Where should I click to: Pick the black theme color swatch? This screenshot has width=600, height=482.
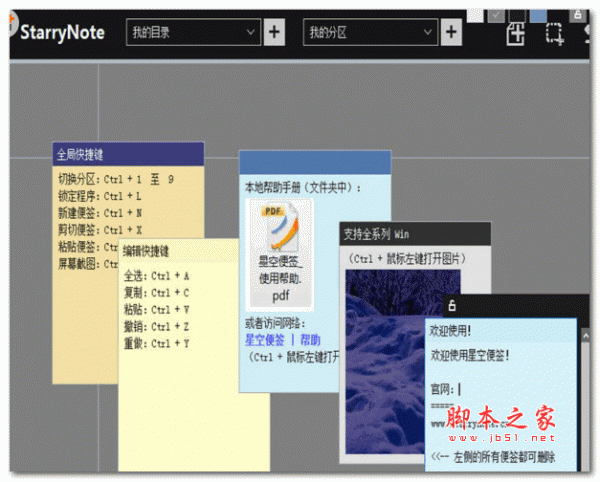click(x=517, y=16)
